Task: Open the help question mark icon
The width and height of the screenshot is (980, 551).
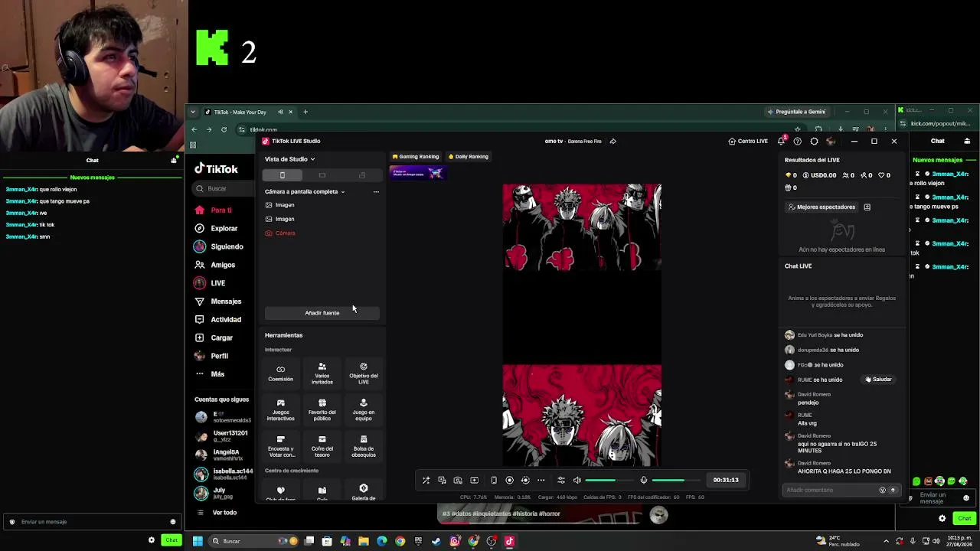Action: point(798,141)
